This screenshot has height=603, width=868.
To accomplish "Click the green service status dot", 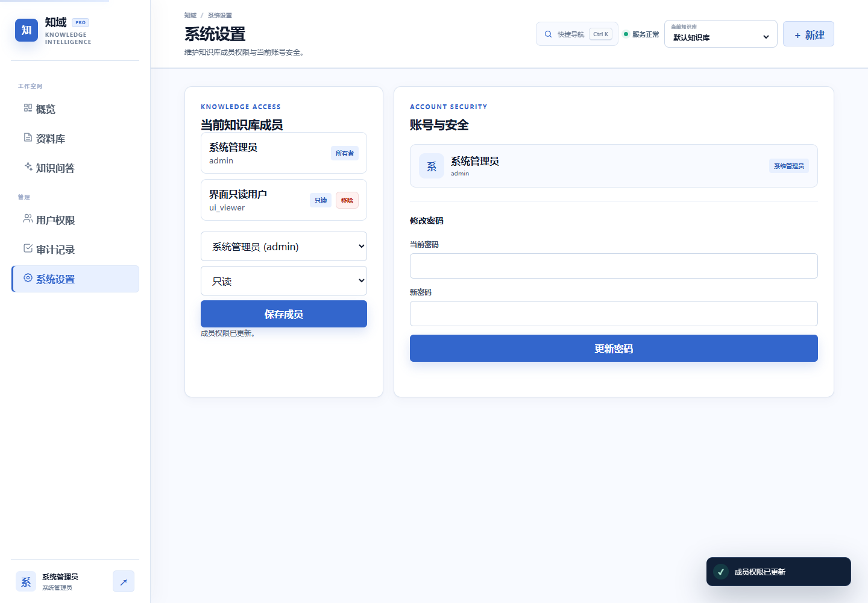I will tap(626, 34).
